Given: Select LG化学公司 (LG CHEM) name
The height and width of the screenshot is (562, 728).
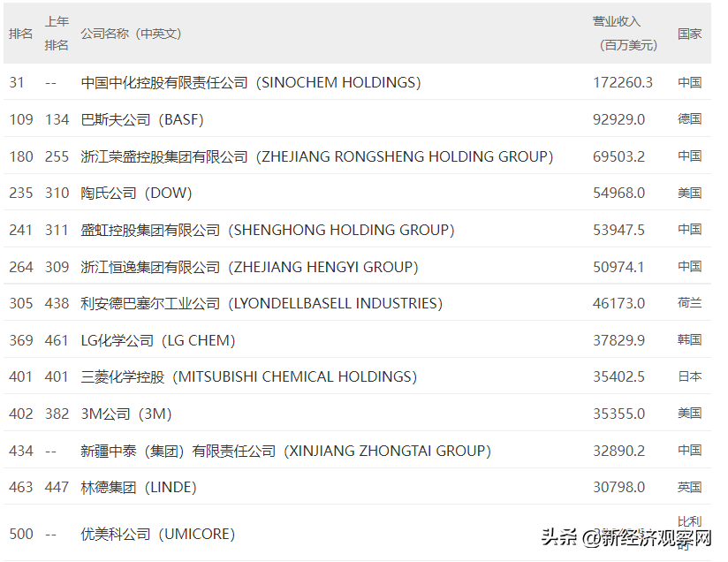Looking at the screenshot, I should (158, 340).
